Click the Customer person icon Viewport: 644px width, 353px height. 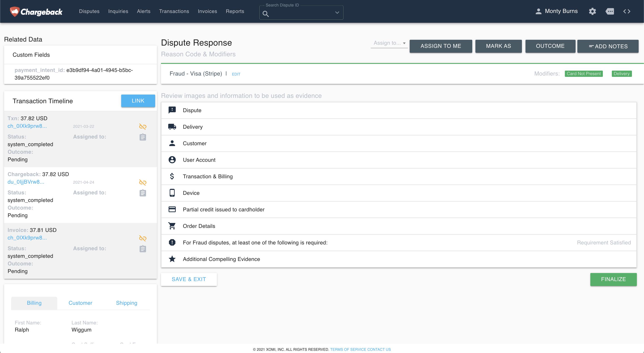172,143
